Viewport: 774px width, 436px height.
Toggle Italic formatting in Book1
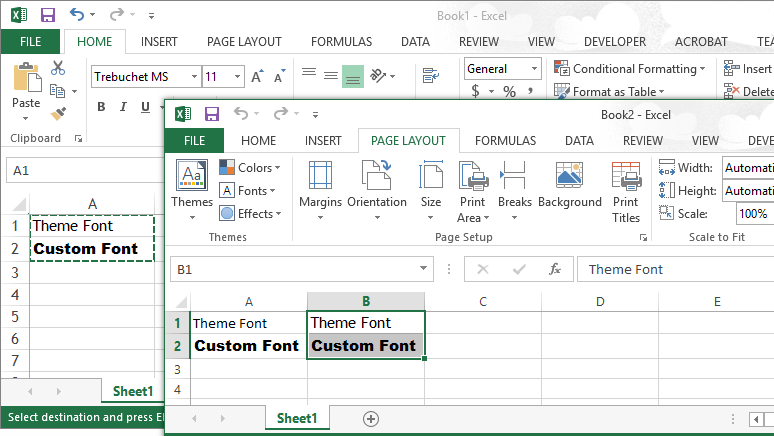pos(122,107)
